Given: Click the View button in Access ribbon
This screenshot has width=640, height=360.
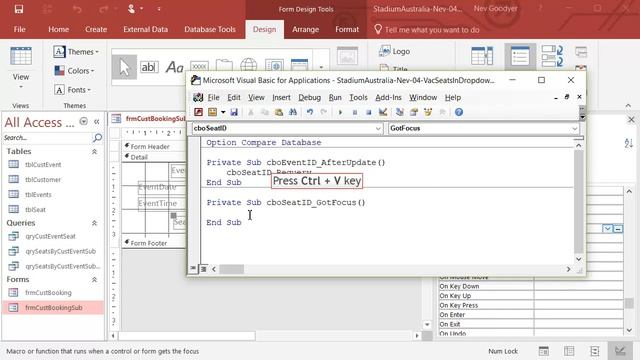Looking at the screenshot, I should (20, 67).
